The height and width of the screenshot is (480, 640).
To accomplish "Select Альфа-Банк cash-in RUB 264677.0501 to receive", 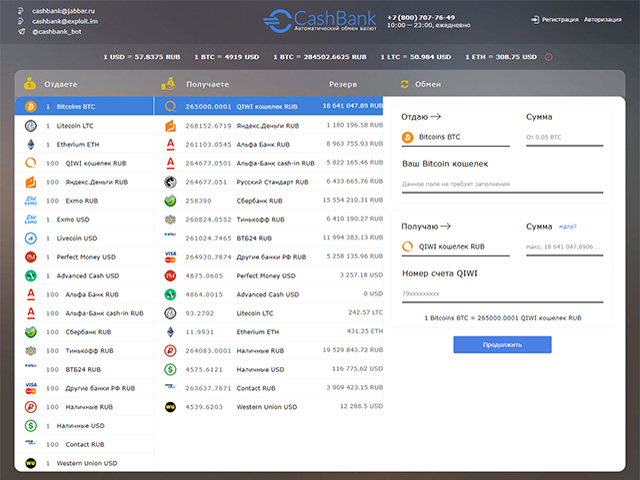I will (x=269, y=163).
